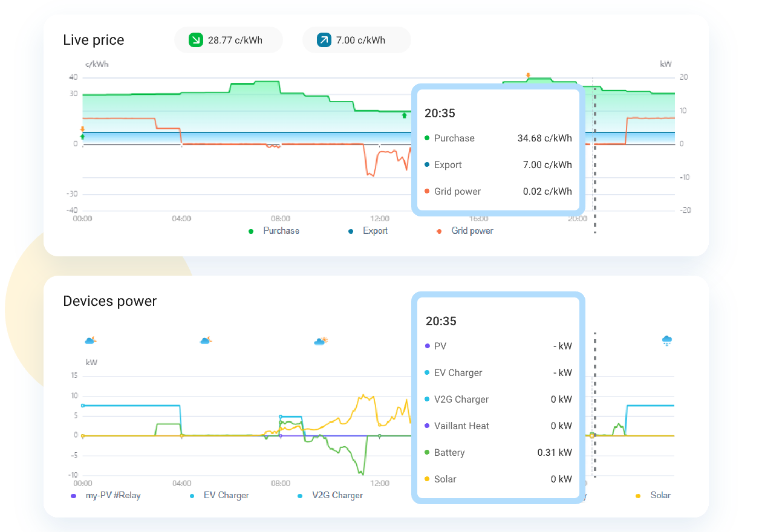Click the Purchase row in the price tooltip
This screenshot has width=762, height=532.
(x=498, y=138)
